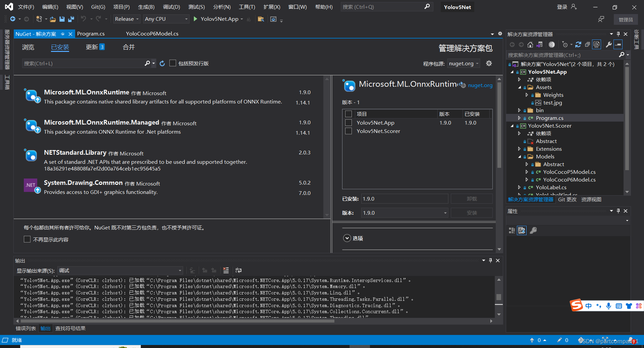Sync with Active Document in Solution Explorer

(578, 45)
